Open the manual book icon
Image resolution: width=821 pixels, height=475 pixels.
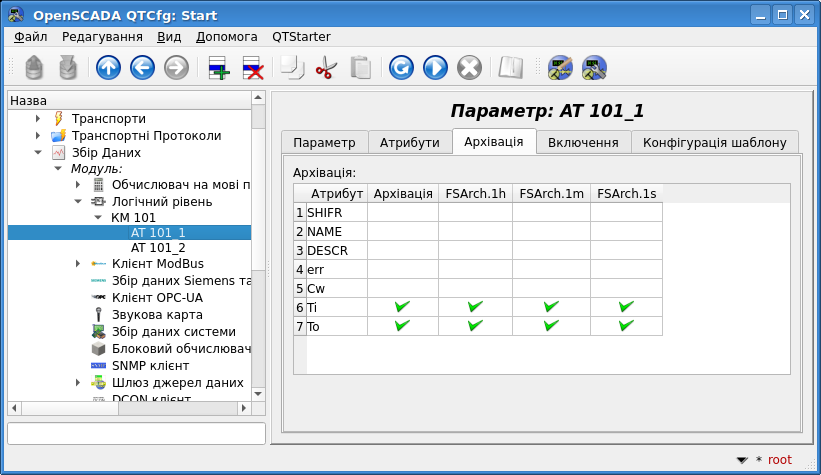click(x=511, y=68)
